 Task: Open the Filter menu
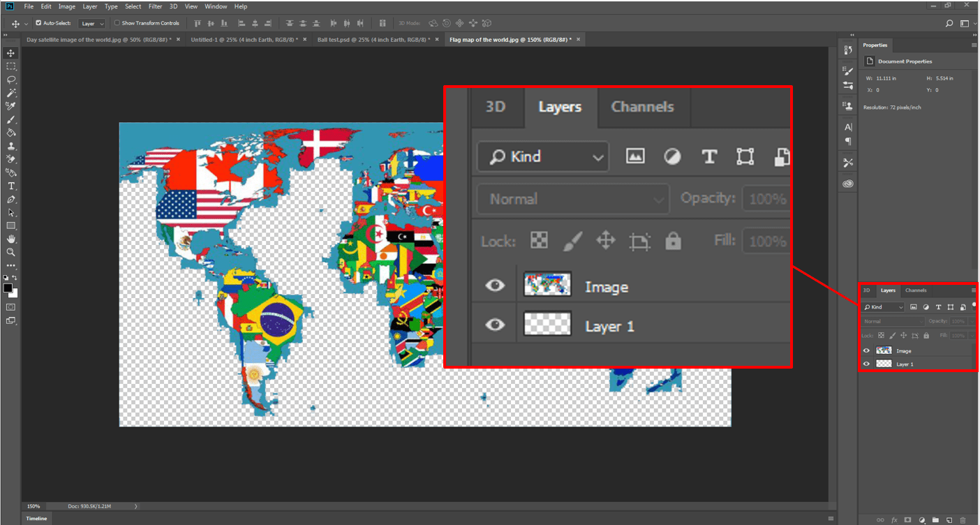pyautogui.click(x=155, y=6)
